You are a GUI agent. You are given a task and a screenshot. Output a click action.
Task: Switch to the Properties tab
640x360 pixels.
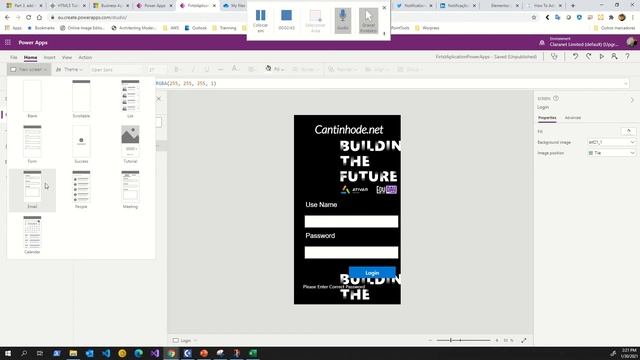pos(547,118)
